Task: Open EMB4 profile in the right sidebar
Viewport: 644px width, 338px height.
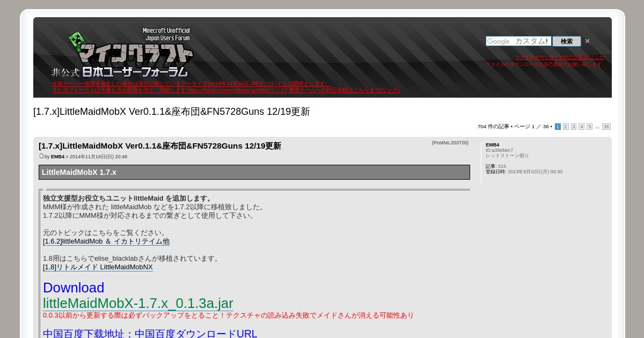Action: pos(492,145)
